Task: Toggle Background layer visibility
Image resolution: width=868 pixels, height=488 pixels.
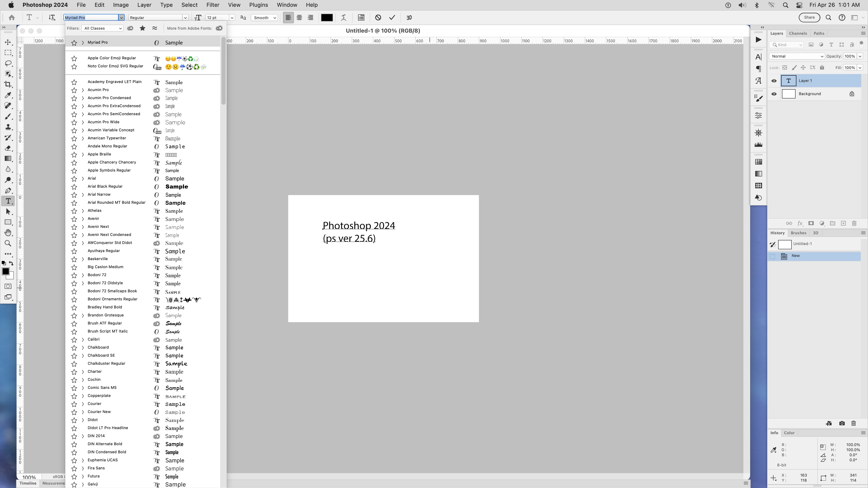Action: pyautogui.click(x=774, y=94)
